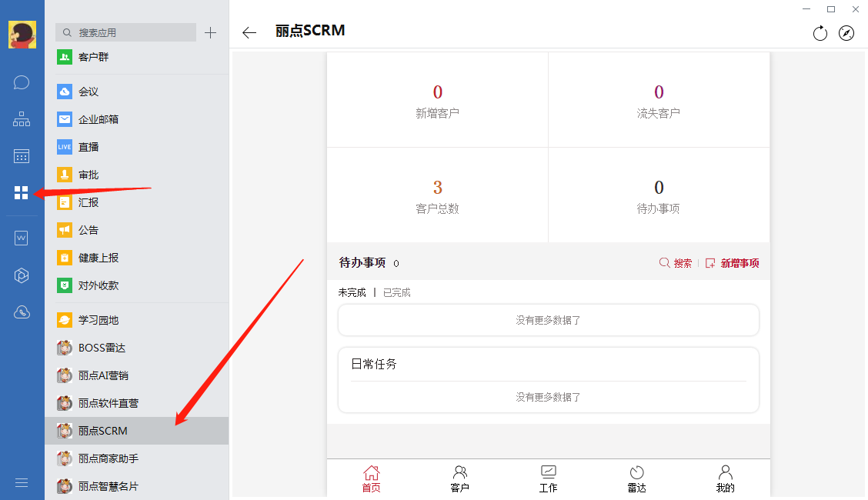Open the hamburger menu at sidebar bottom

22,483
